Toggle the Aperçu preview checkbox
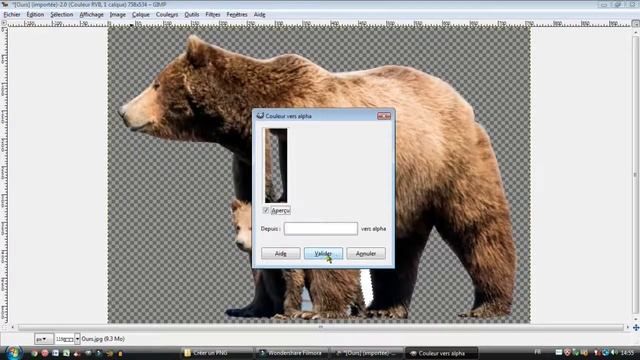This screenshot has height=360, width=640. 266,211
